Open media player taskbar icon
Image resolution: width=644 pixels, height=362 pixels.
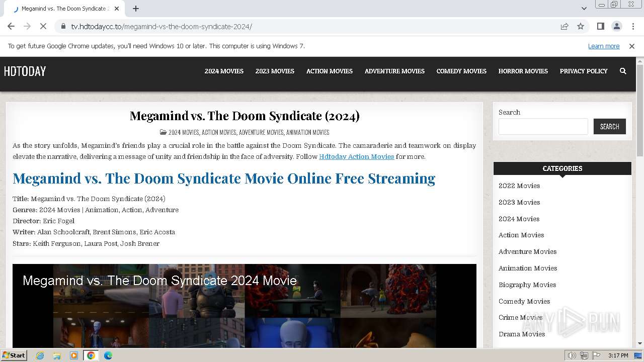pyautogui.click(x=74, y=355)
